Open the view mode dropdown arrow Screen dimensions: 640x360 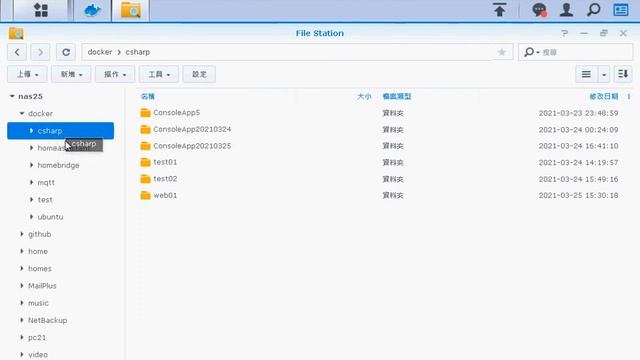604,74
